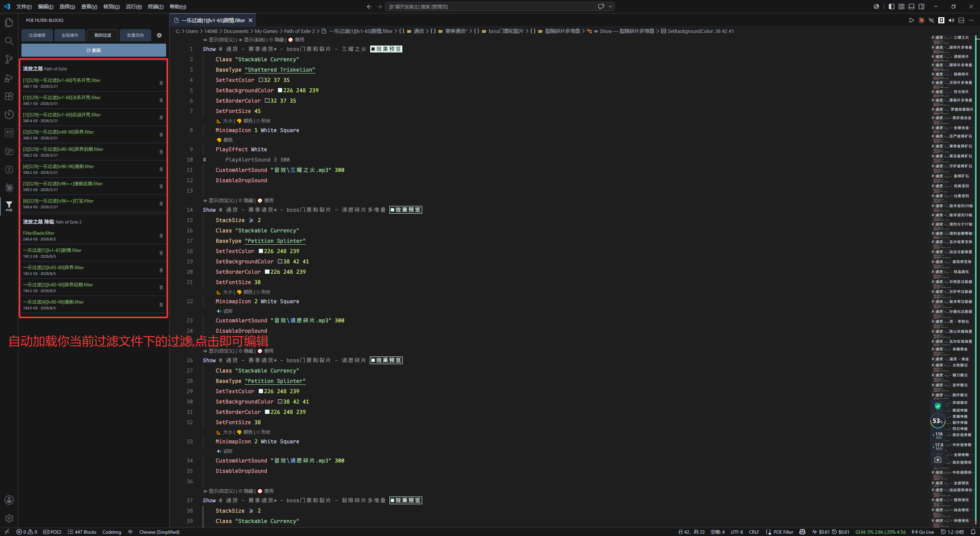Switch to the 全局操作 tab
The image size is (980, 536).
(x=70, y=35)
